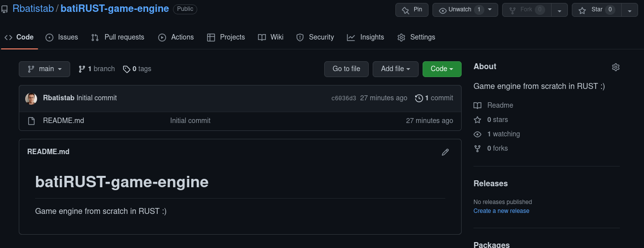Open repository Settings tab
This screenshot has height=248, width=644.
pyautogui.click(x=416, y=37)
